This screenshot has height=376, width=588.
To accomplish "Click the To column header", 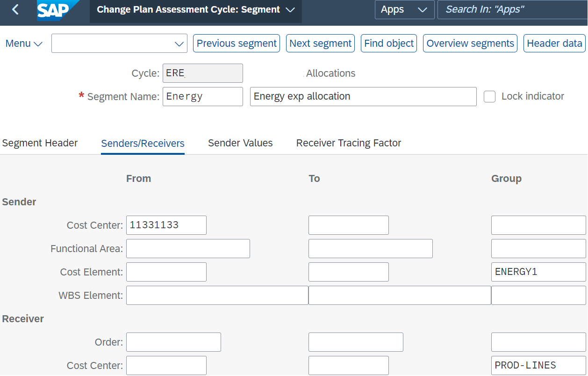I will pyautogui.click(x=314, y=178).
